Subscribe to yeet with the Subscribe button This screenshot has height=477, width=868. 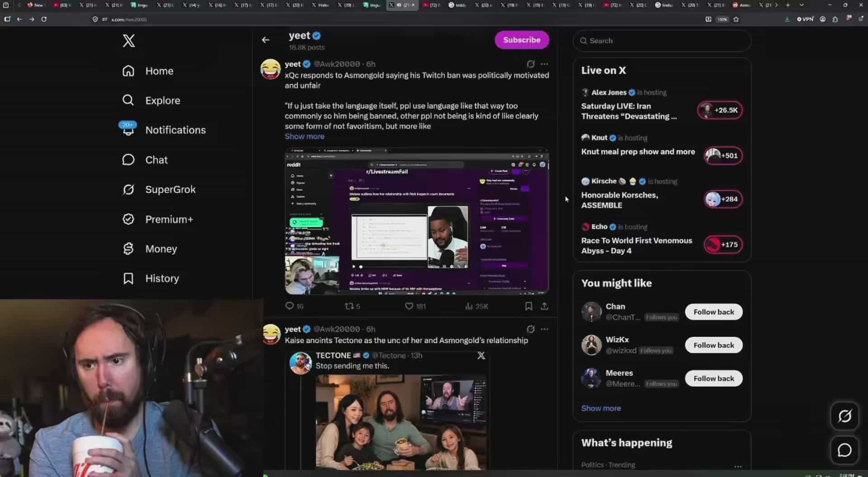coord(522,40)
